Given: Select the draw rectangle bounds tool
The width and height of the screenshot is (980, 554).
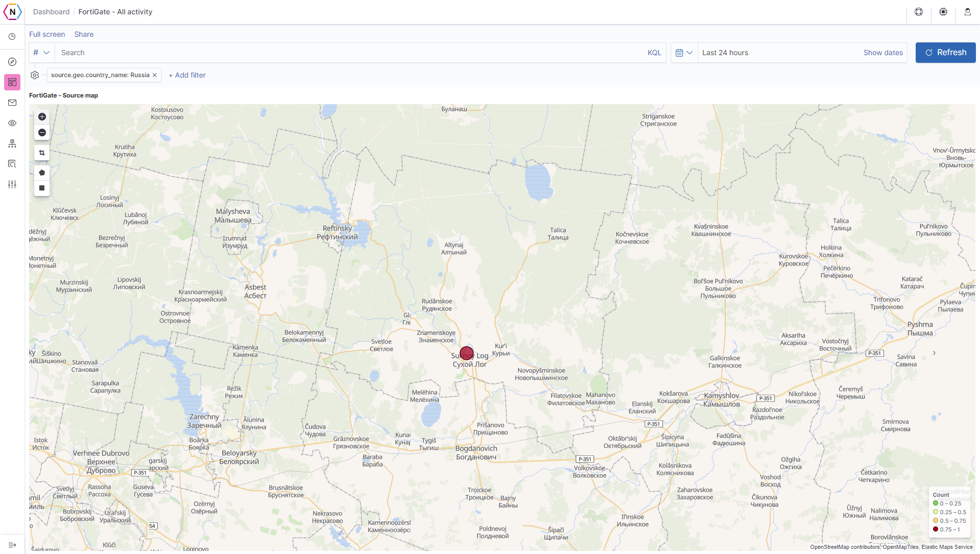Looking at the screenshot, I should coord(42,188).
